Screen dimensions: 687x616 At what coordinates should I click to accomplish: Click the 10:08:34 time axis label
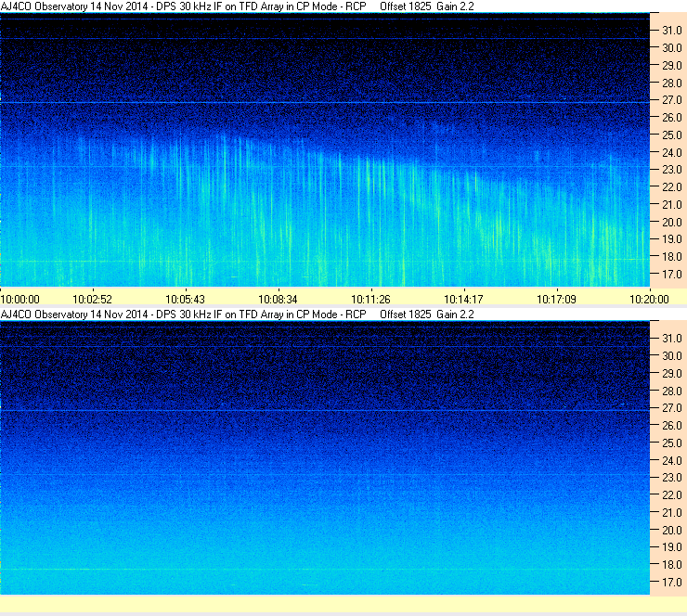(x=278, y=300)
